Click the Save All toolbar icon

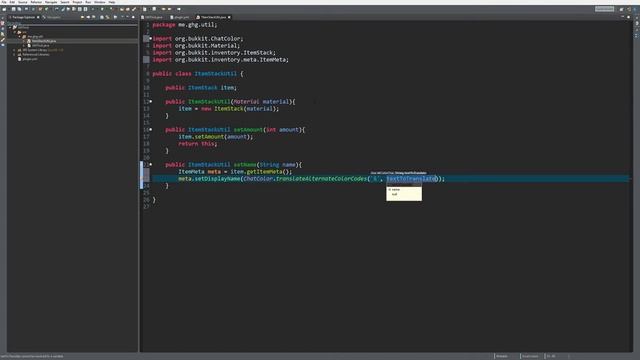click(x=19, y=9)
